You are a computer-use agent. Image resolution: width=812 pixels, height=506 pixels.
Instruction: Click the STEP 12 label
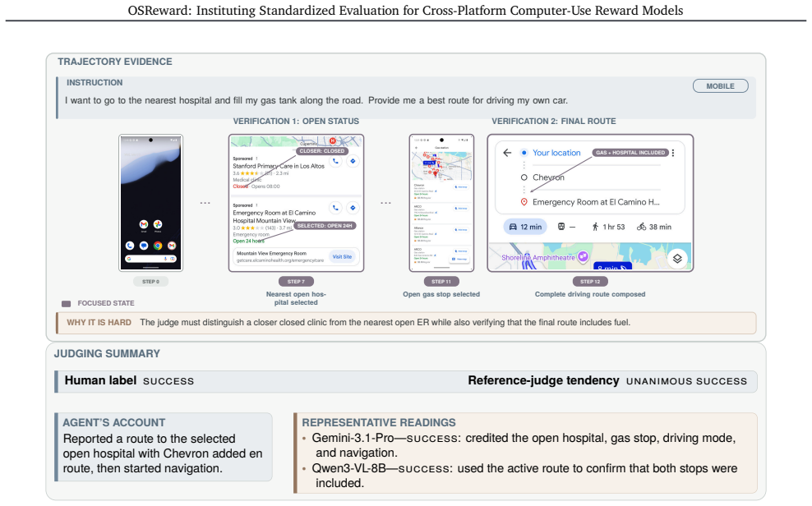point(590,282)
